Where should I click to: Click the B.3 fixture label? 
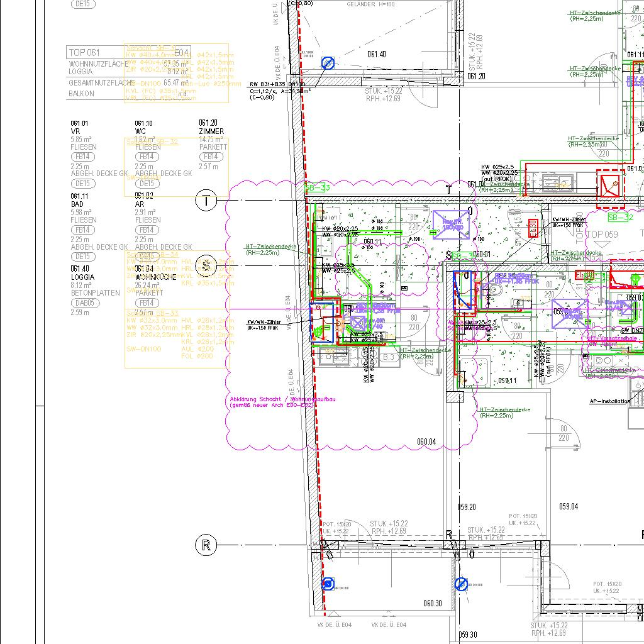[389, 357]
